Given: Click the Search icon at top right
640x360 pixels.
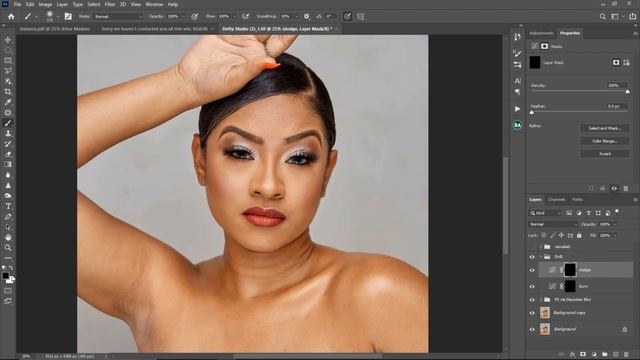Looking at the screenshot, I should (x=602, y=17).
